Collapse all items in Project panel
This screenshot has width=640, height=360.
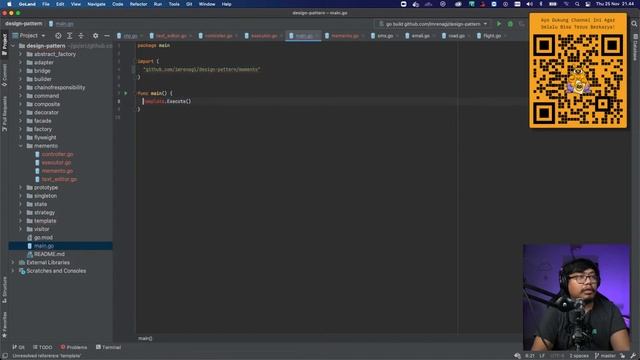[81, 36]
